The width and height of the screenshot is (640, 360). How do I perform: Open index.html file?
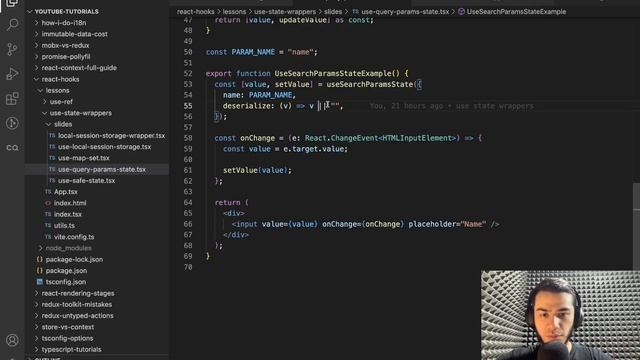coord(70,203)
